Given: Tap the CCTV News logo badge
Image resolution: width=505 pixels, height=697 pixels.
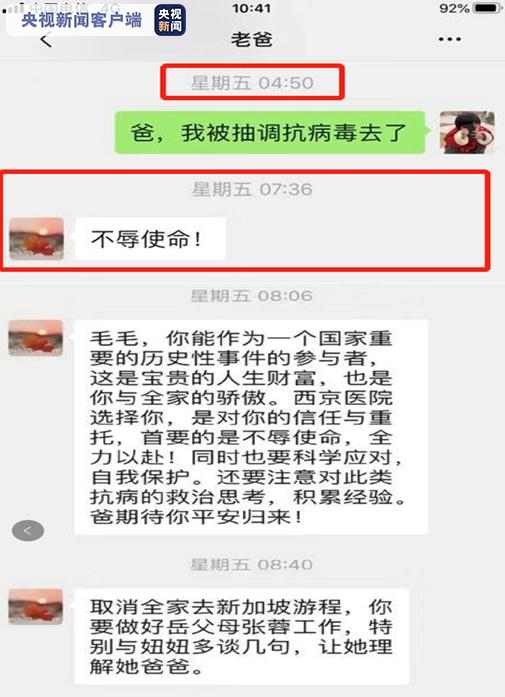Looking at the screenshot, I should (170, 20).
